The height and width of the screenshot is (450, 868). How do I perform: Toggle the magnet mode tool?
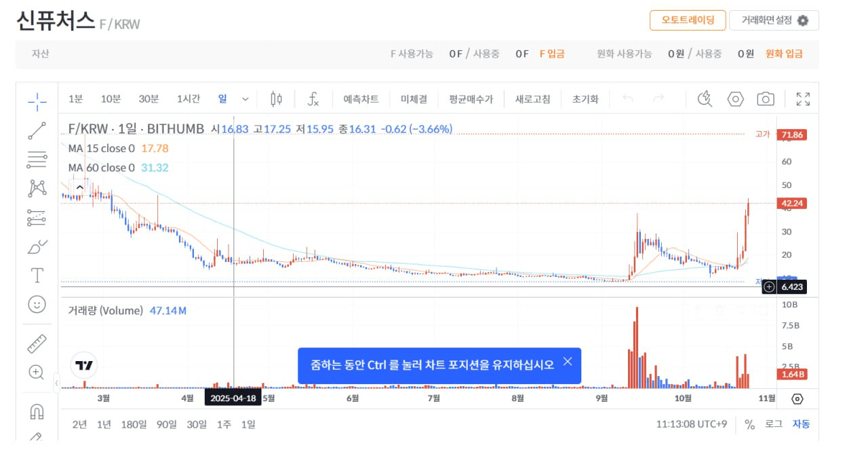(x=37, y=411)
